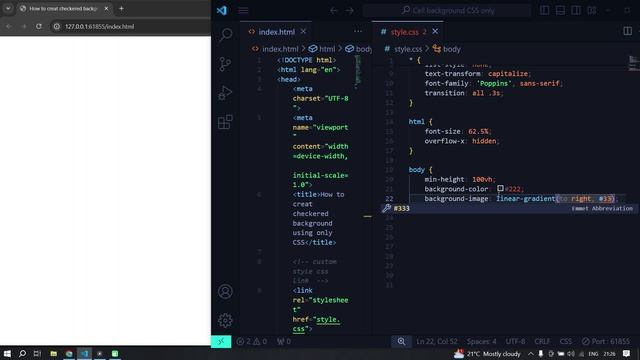This screenshot has width=640, height=360.
Task: View site information icon in the address bar
Action: point(57,26)
